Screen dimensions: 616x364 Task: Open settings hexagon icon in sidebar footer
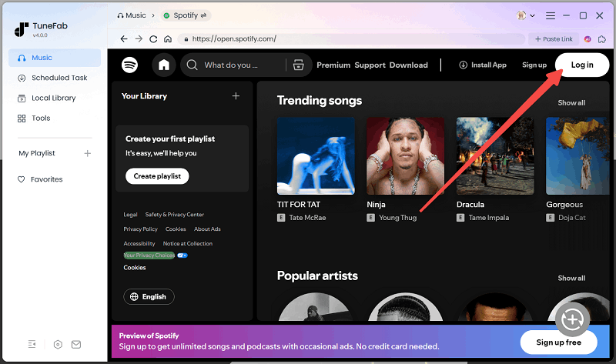(58, 344)
